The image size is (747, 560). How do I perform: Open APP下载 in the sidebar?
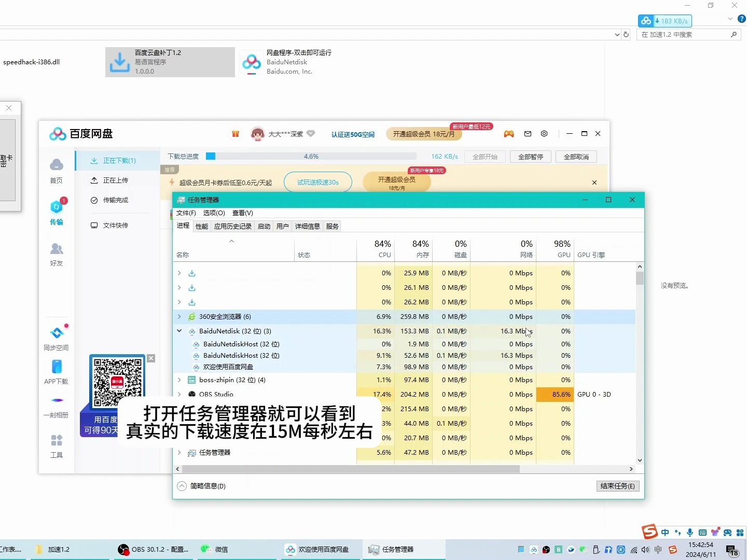point(56,372)
